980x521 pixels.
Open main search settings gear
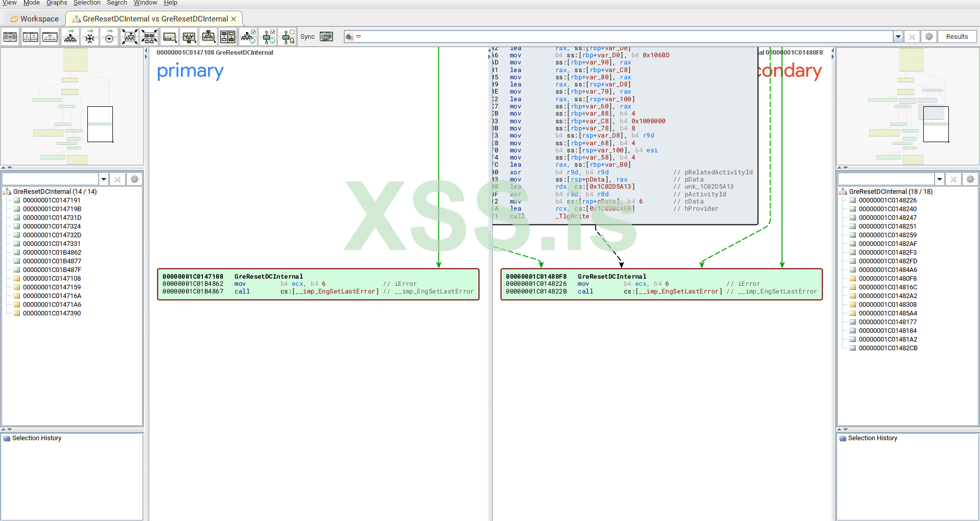tap(929, 37)
